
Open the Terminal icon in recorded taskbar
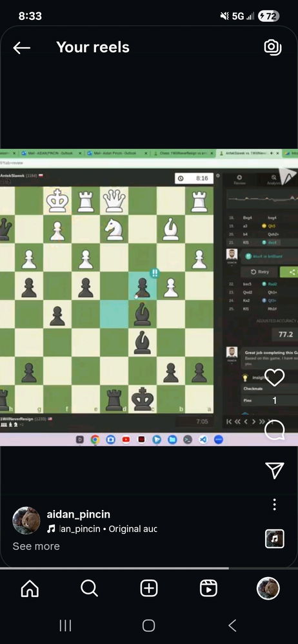click(187, 439)
